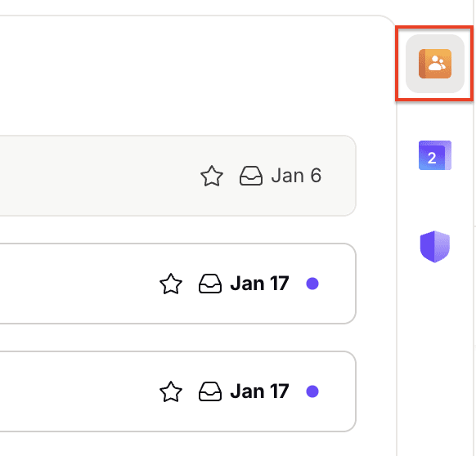
Task: Click the empty side panel area below the shield icon
Action: (435, 358)
